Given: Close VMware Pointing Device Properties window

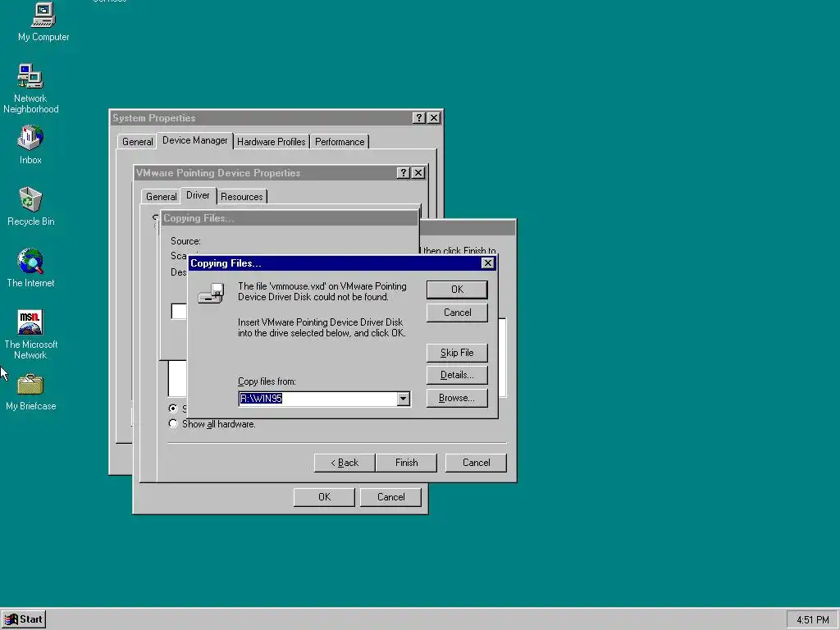Looking at the screenshot, I should click(x=418, y=172).
